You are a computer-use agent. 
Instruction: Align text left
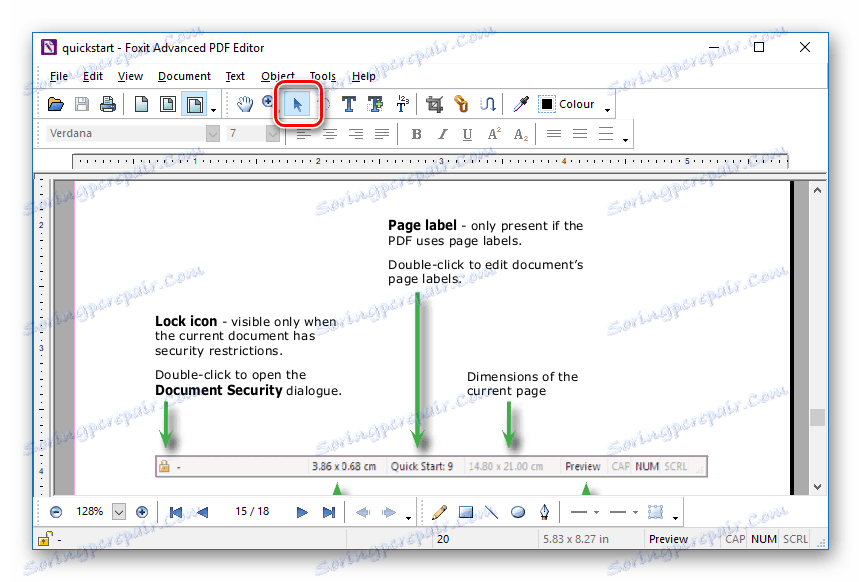(303, 134)
